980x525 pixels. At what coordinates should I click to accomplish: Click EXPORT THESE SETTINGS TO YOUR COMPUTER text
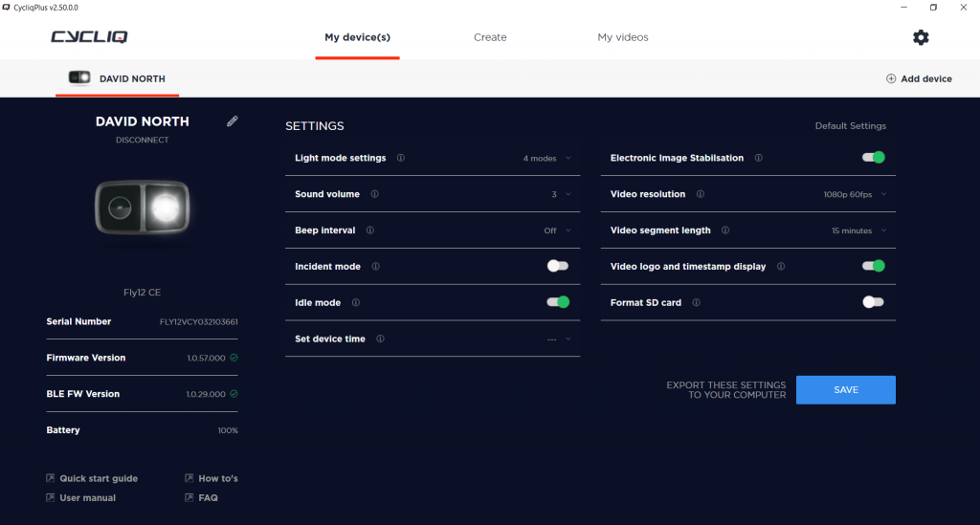[x=726, y=390]
